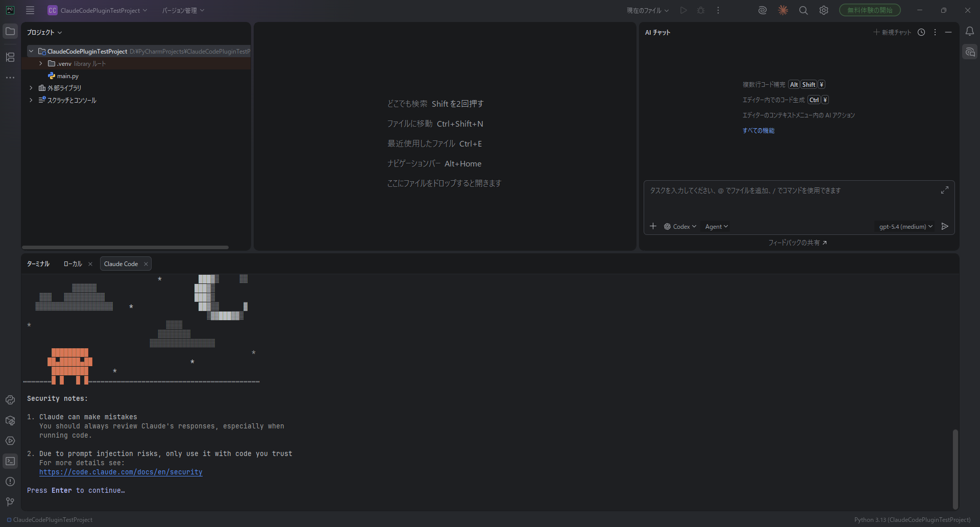Image resolution: width=980 pixels, height=527 pixels.
Task: Click the 無料体験の開始 button
Action: click(869, 10)
